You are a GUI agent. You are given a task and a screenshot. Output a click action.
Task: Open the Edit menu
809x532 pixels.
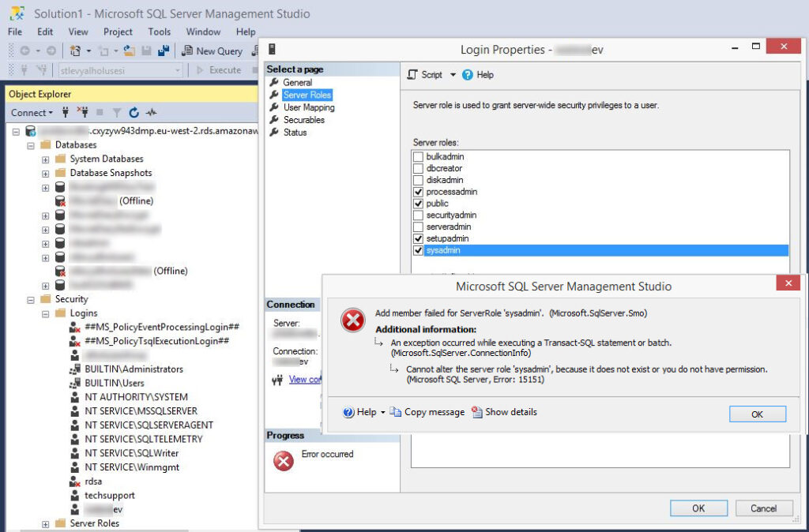(x=45, y=32)
